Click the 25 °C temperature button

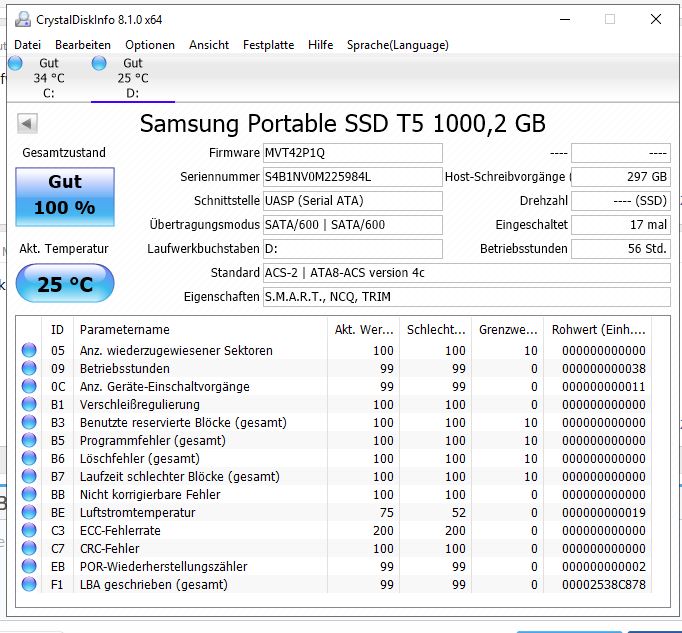click(x=65, y=284)
